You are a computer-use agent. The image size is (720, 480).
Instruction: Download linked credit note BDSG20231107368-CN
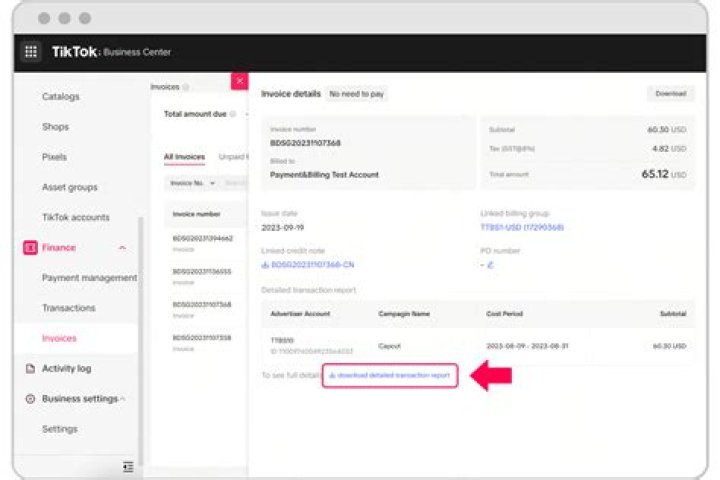(308, 265)
